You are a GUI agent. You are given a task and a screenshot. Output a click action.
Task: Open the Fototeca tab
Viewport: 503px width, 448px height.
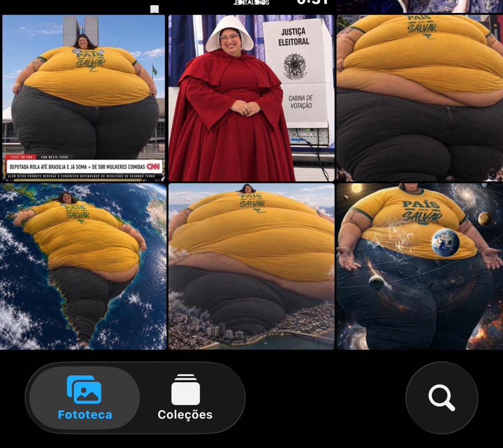tap(84, 397)
